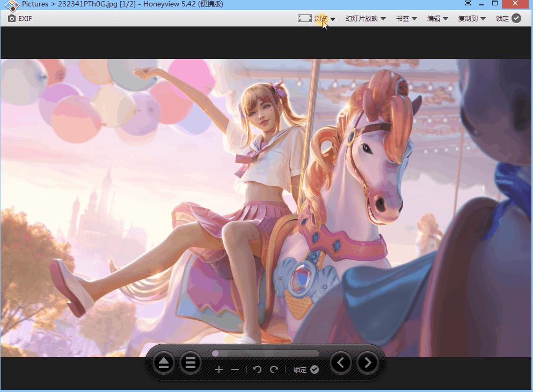Screen dimensions: 533x392
Task: Go to next image
Action: 368,363
